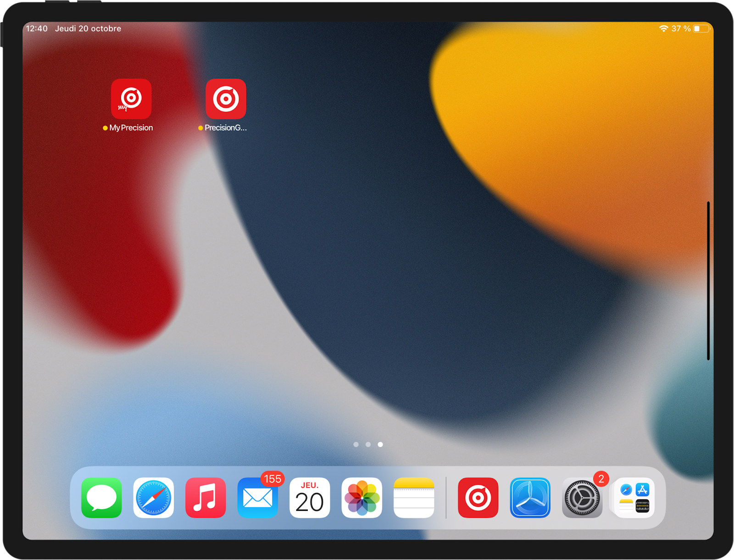Launch the Safari browser from the dock
Image resolution: width=734 pixels, height=560 pixels.
click(154, 498)
